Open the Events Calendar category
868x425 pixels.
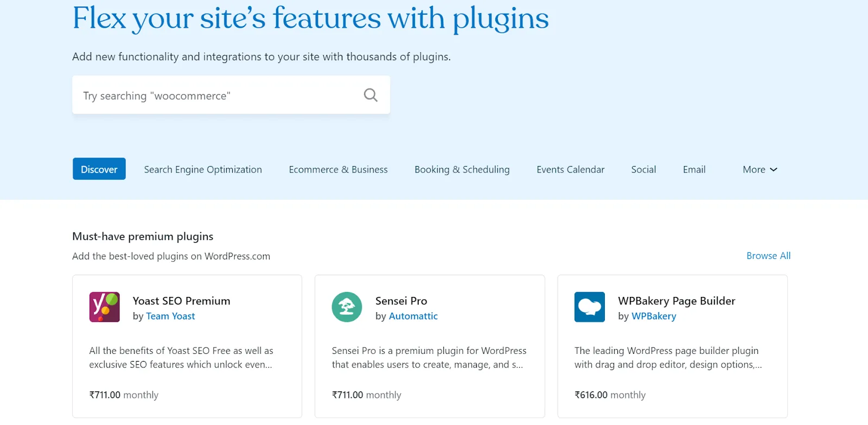click(x=570, y=169)
